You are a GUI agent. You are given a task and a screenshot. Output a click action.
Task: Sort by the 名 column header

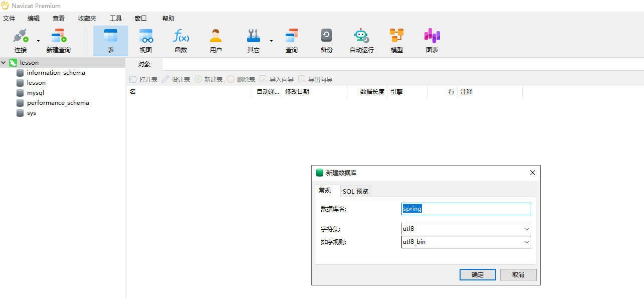189,92
